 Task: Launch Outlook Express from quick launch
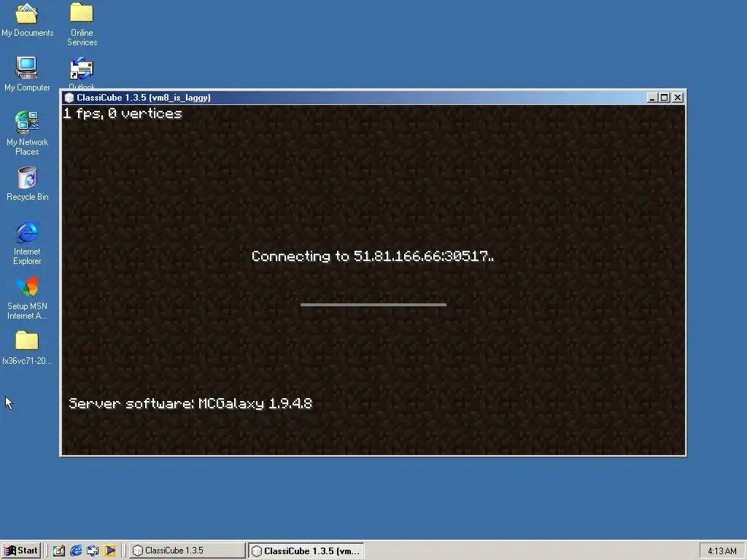93,551
